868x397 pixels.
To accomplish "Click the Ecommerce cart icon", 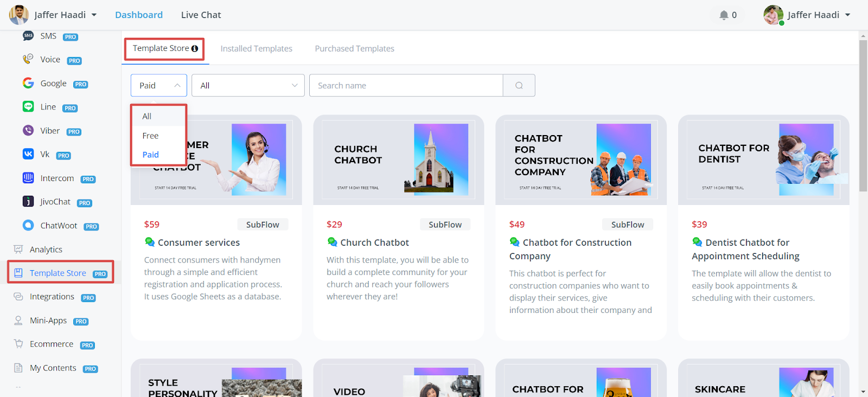I will click(18, 344).
